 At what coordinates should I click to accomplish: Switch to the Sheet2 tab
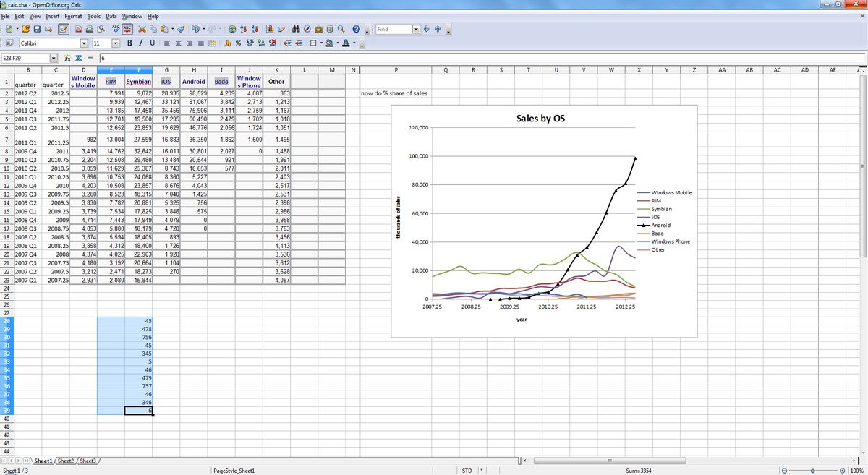tap(66, 461)
